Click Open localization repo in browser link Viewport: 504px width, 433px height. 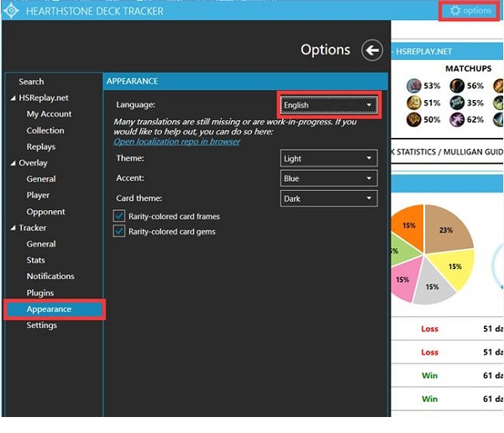click(177, 141)
